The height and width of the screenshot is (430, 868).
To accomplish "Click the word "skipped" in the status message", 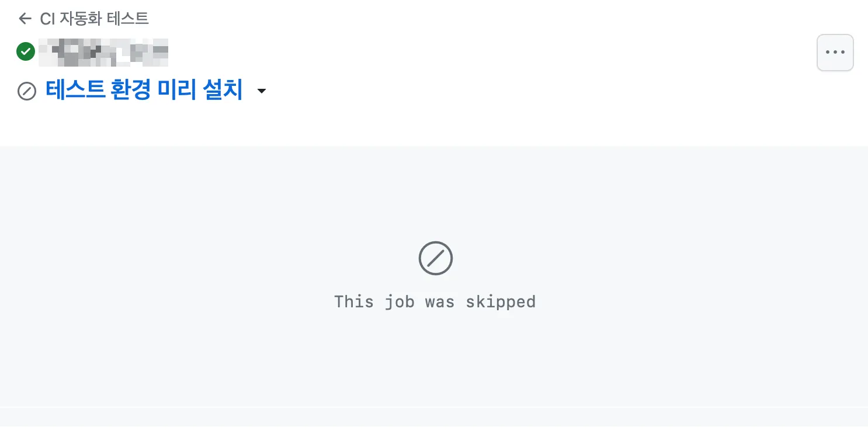I will click(501, 301).
